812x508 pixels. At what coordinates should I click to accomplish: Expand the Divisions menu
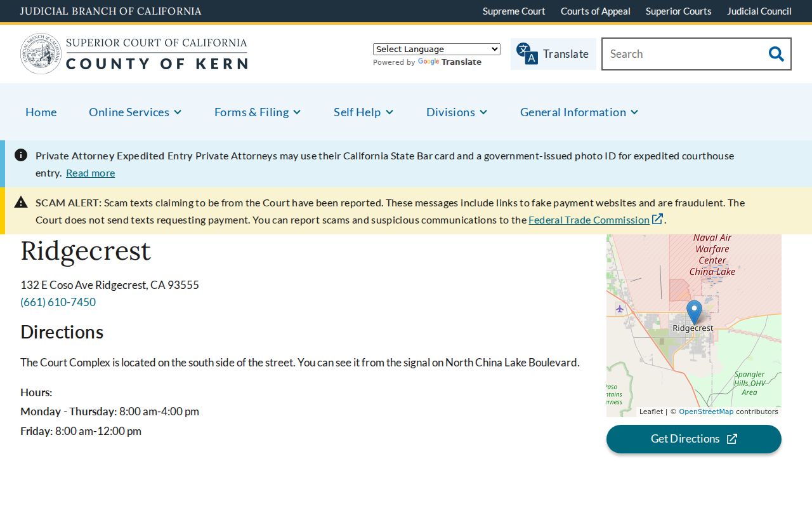click(457, 112)
